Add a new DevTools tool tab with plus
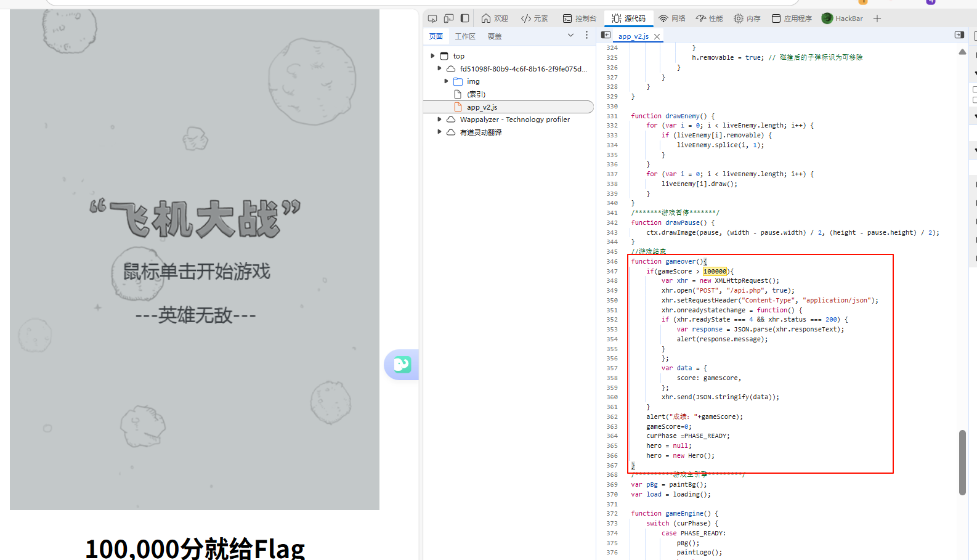977x560 pixels. (x=877, y=18)
